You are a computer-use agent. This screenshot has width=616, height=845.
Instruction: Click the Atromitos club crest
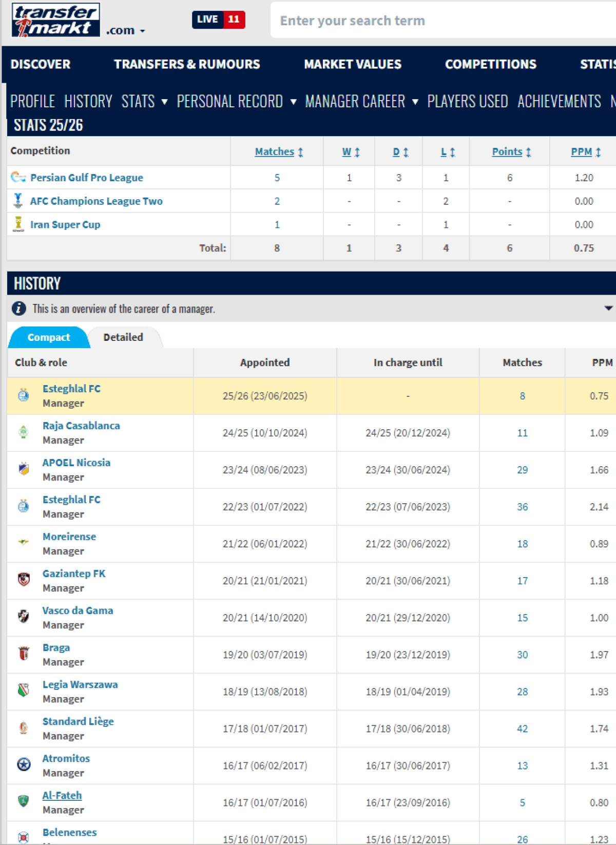(x=24, y=765)
